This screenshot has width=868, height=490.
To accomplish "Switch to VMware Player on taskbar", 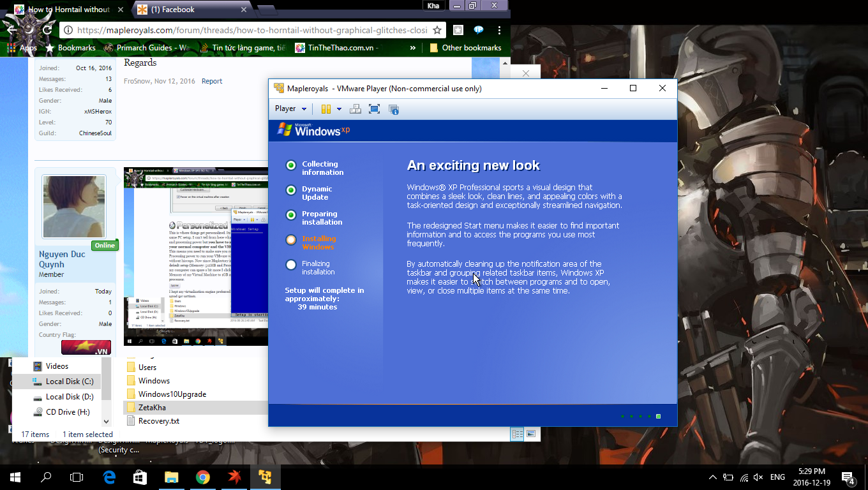I will [x=265, y=477].
